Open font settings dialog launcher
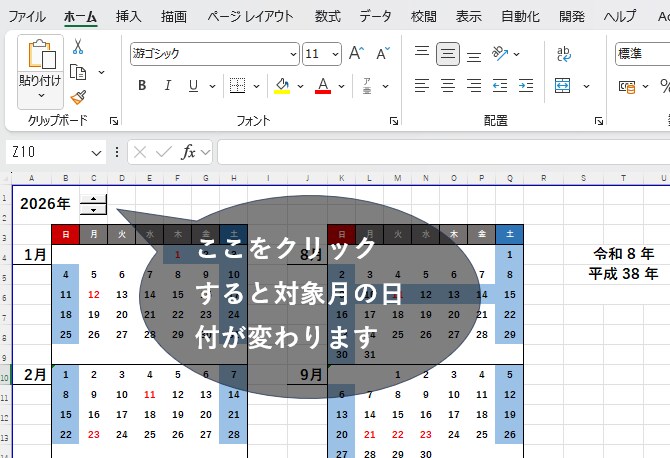This screenshot has height=458, width=670. point(394,121)
